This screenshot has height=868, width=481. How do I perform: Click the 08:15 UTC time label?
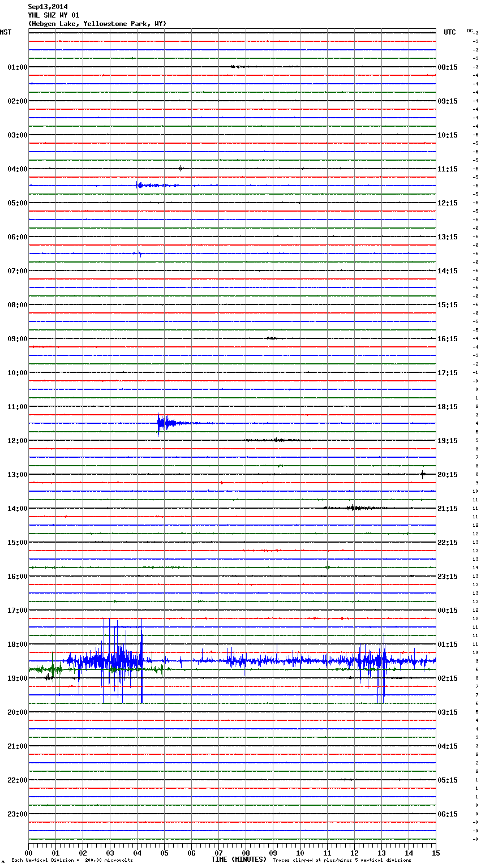[x=448, y=67]
